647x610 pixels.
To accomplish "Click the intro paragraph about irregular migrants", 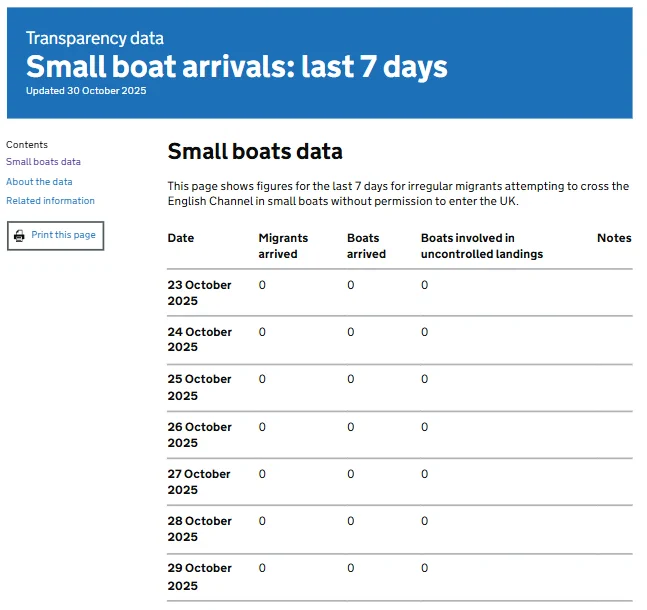I will (398, 194).
